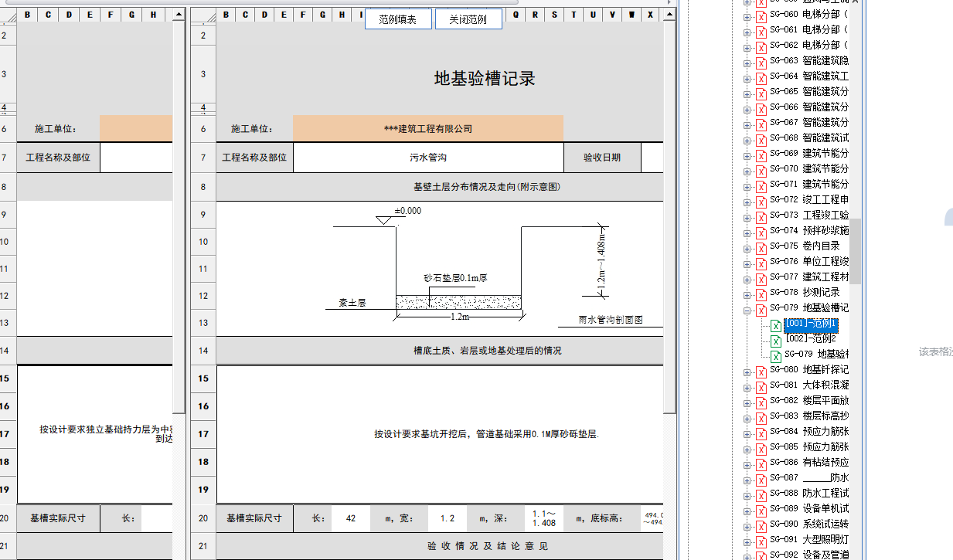The height and width of the screenshot is (560, 953).
Task: Click the 槽底土质、岩层或地基处理后的情况 header
Action: (x=487, y=351)
